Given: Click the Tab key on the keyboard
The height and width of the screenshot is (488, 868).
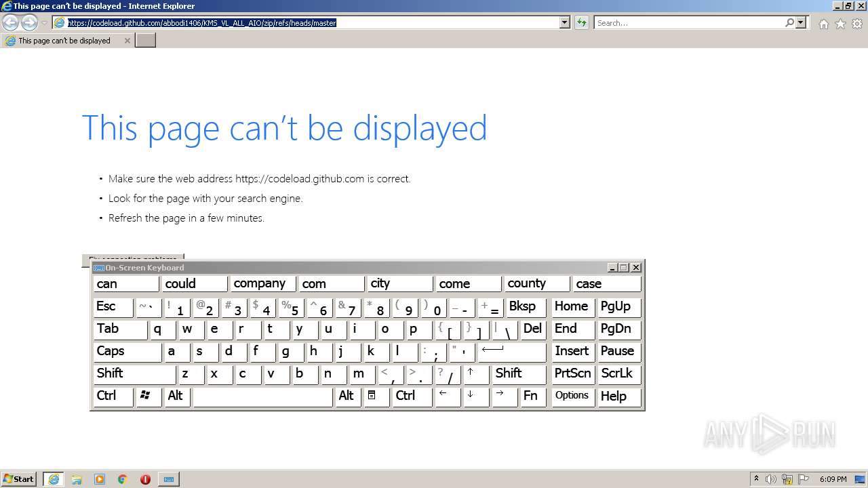Looking at the screenshot, I should [120, 329].
